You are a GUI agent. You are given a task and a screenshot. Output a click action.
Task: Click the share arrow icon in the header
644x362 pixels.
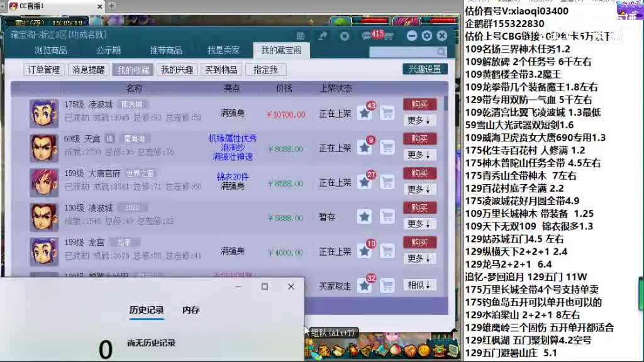(323, 35)
